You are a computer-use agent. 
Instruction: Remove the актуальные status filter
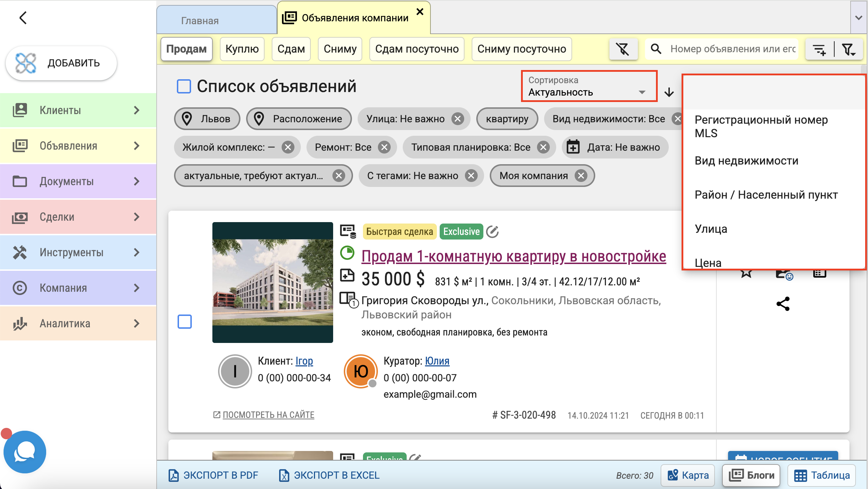pos(339,176)
